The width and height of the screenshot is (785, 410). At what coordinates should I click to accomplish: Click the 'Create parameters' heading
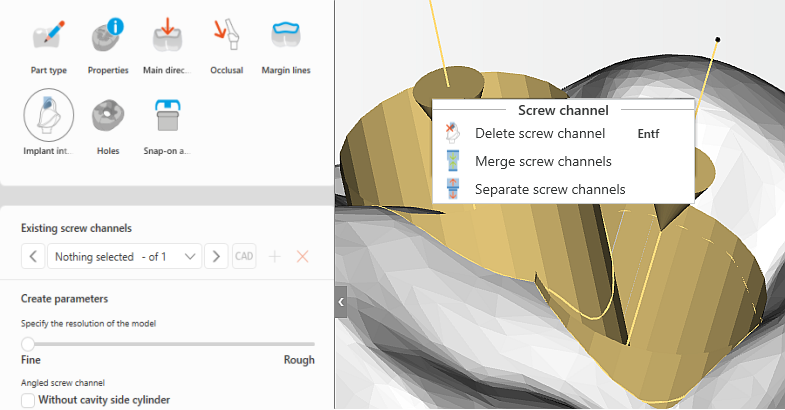(x=65, y=299)
